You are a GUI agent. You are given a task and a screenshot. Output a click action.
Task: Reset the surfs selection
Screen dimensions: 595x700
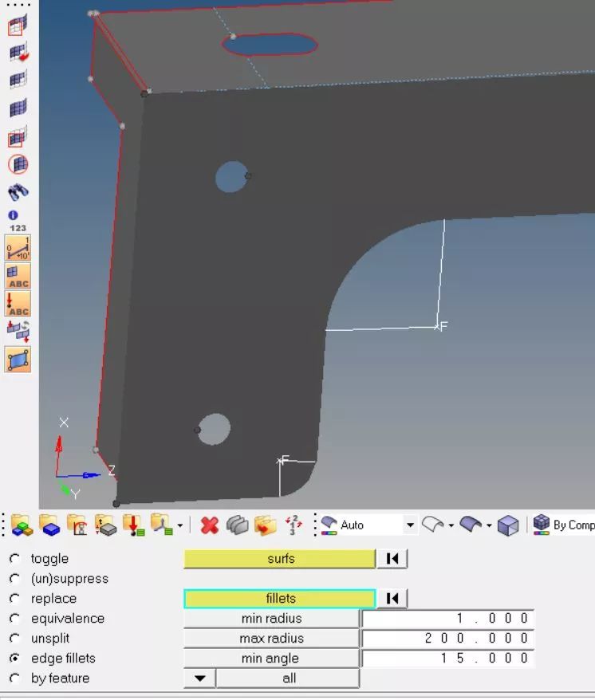pyautogui.click(x=392, y=559)
